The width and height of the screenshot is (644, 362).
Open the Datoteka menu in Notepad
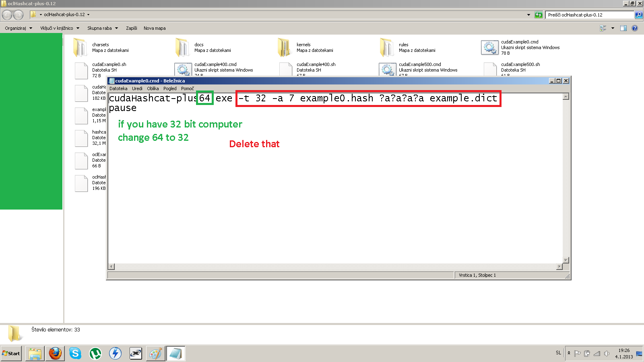point(118,88)
